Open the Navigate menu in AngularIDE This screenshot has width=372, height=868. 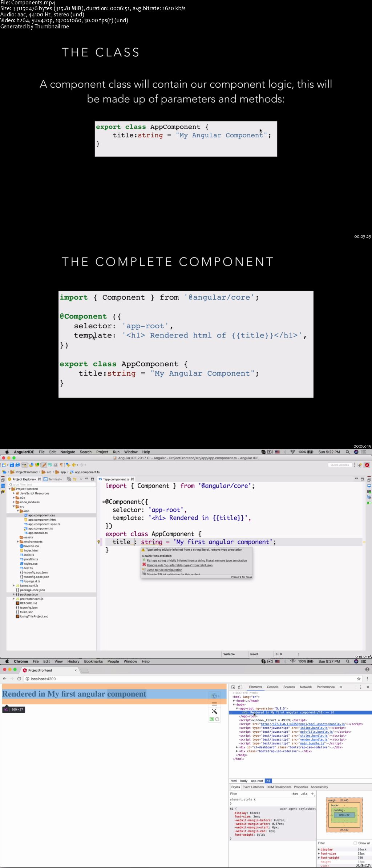click(x=68, y=452)
